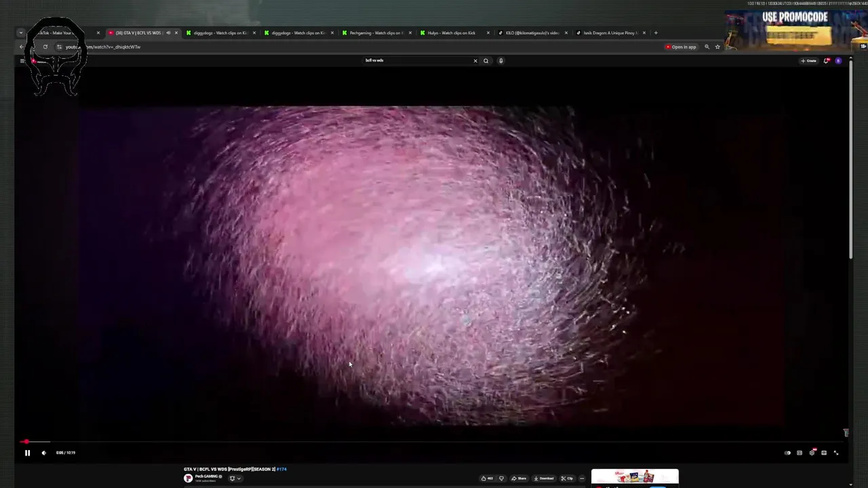Open a new browser tab

pyautogui.click(x=655, y=33)
